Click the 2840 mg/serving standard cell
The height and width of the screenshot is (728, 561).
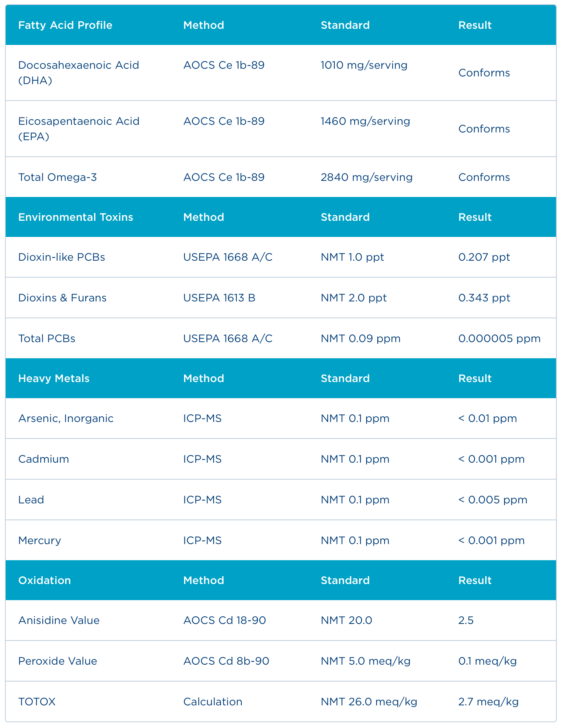(367, 177)
